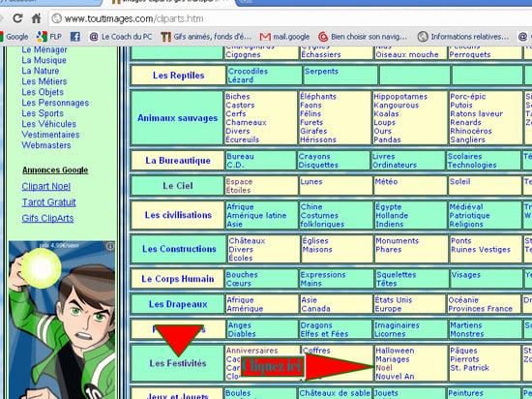Open the Lézard clipart category
The width and height of the screenshot is (532, 399).
click(240, 79)
